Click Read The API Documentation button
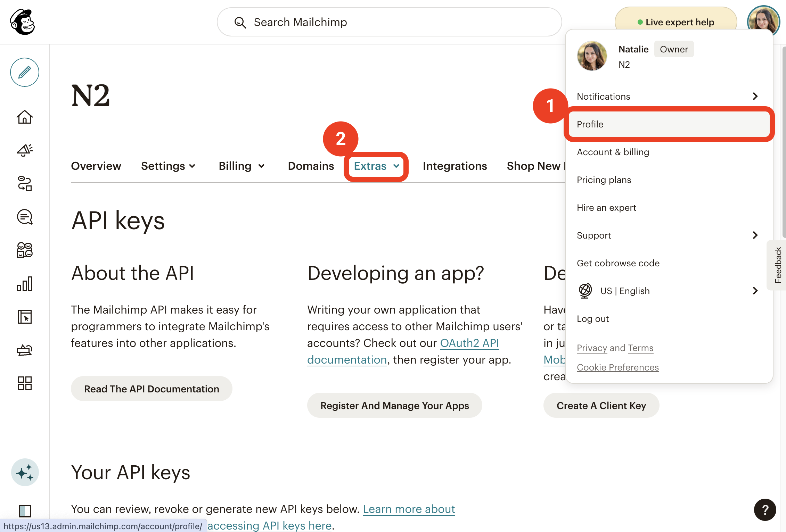This screenshot has width=786, height=532. pos(152,389)
